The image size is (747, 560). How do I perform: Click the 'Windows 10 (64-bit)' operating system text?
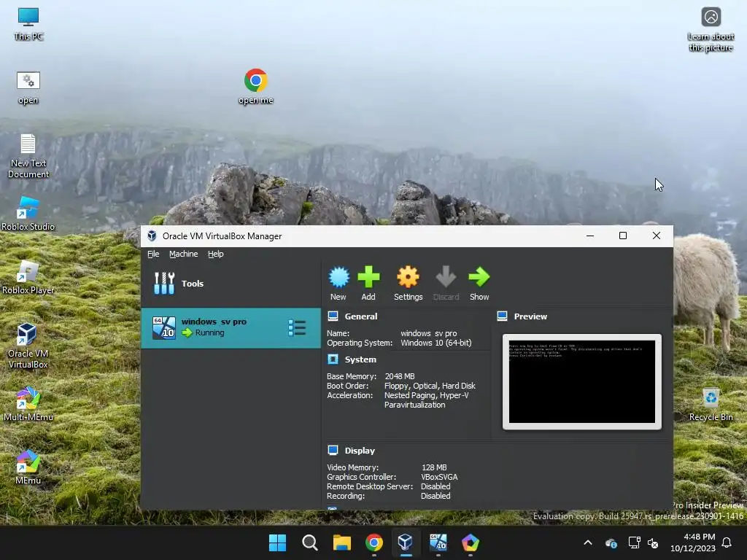click(x=436, y=343)
